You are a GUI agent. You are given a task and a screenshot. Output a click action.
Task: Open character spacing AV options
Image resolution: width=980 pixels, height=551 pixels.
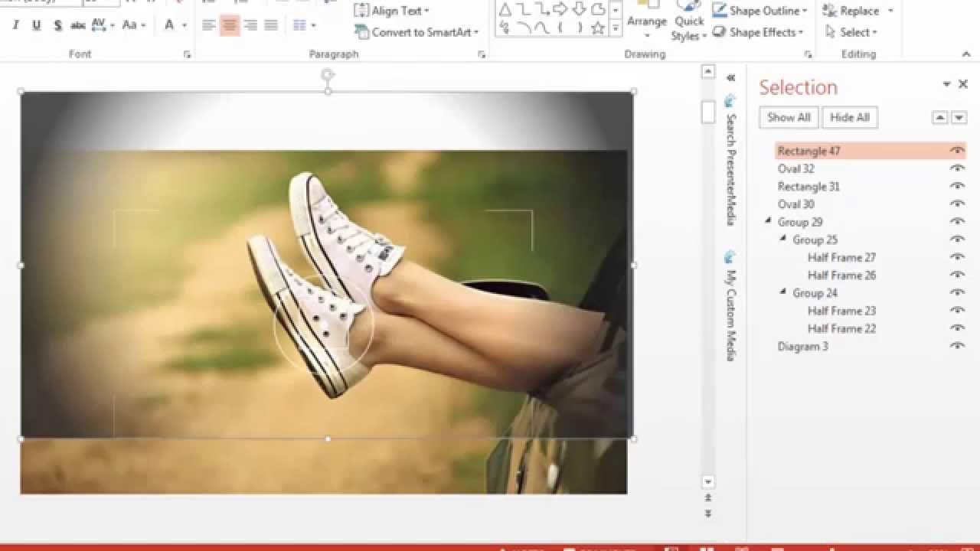[x=102, y=25]
